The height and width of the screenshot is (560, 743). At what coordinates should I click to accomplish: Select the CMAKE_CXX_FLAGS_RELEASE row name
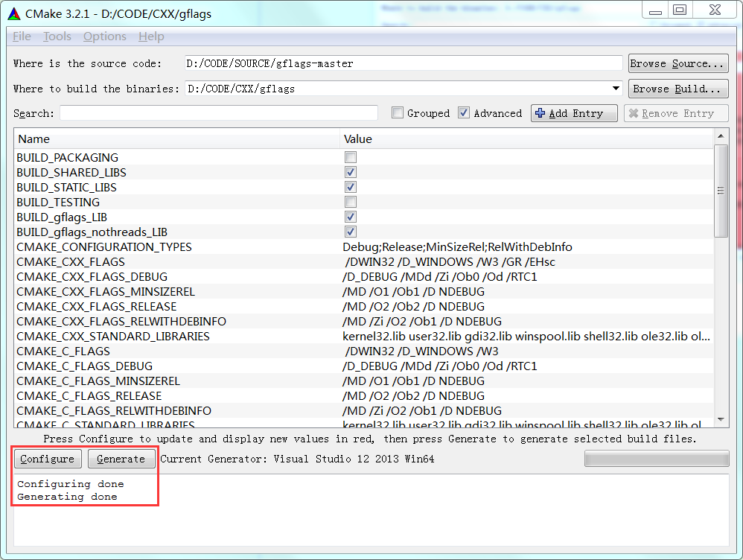(97, 306)
